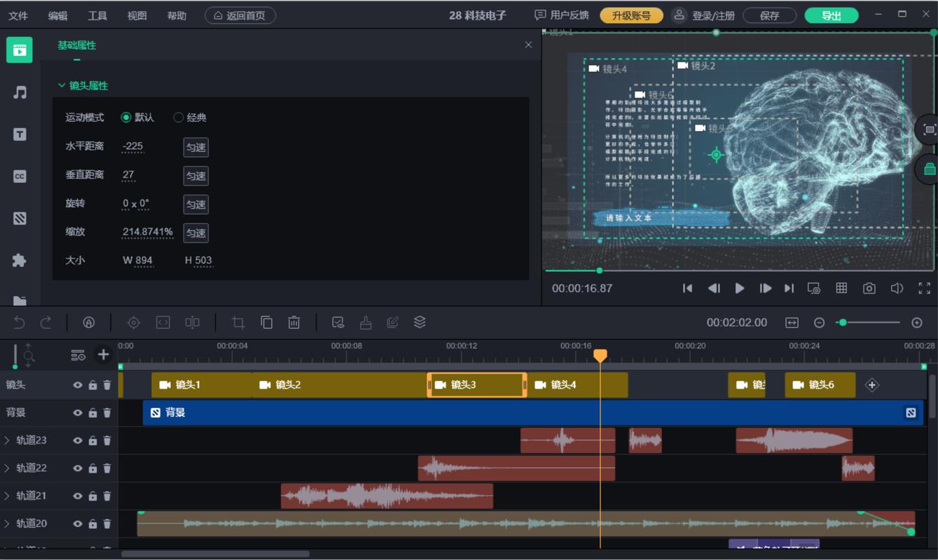Lock the 背景 track
The image size is (938, 560).
coord(92,413)
